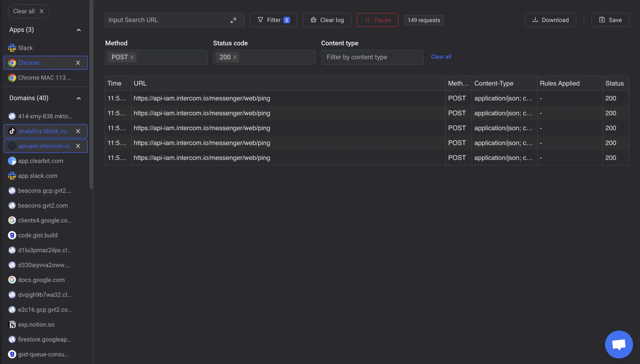Select 414-xmy-838.mkto domain entry
Image resolution: width=640 pixels, height=364 pixels.
(45, 116)
